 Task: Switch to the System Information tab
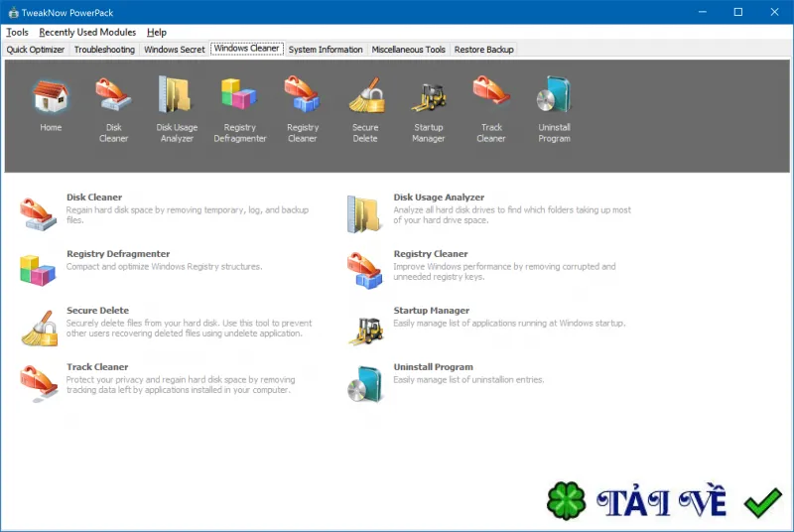coord(326,50)
